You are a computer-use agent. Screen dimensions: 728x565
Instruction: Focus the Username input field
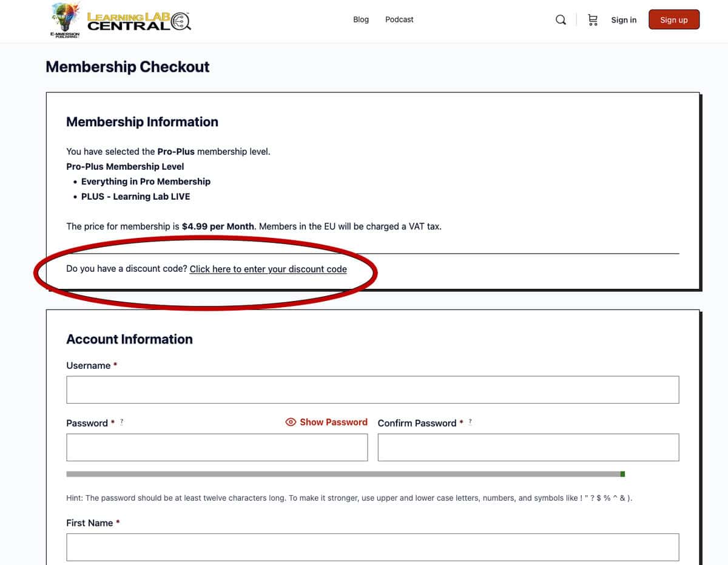click(x=372, y=390)
